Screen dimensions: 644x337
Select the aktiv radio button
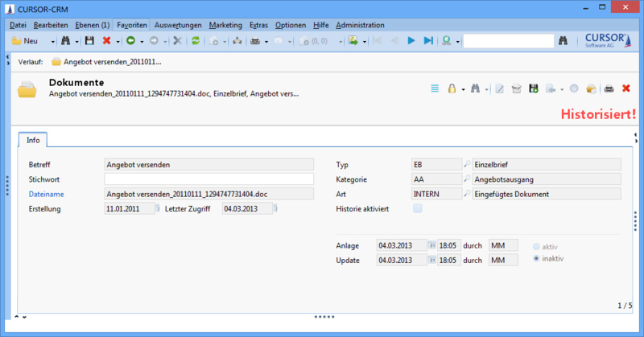coord(536,245)
